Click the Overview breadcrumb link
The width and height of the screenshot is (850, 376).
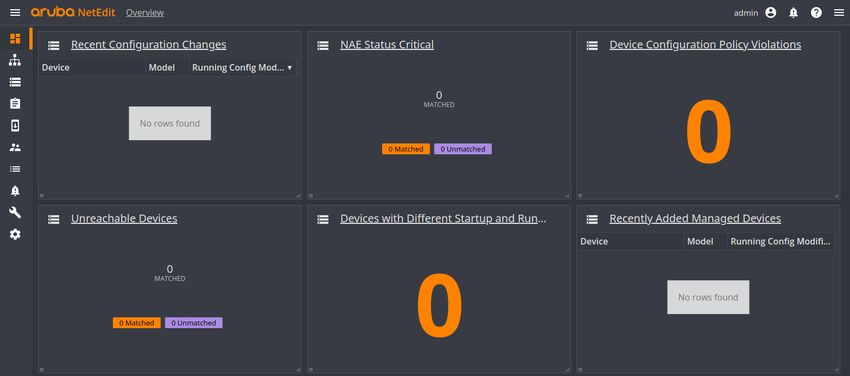145,12
